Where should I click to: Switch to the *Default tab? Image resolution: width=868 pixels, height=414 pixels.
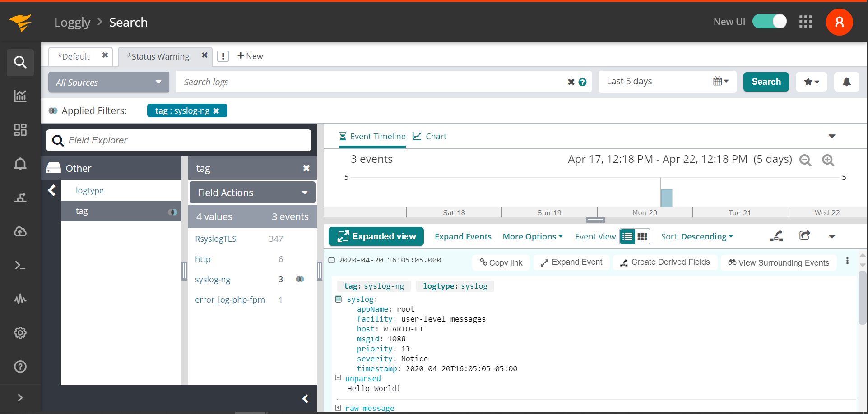coord(74,56)
